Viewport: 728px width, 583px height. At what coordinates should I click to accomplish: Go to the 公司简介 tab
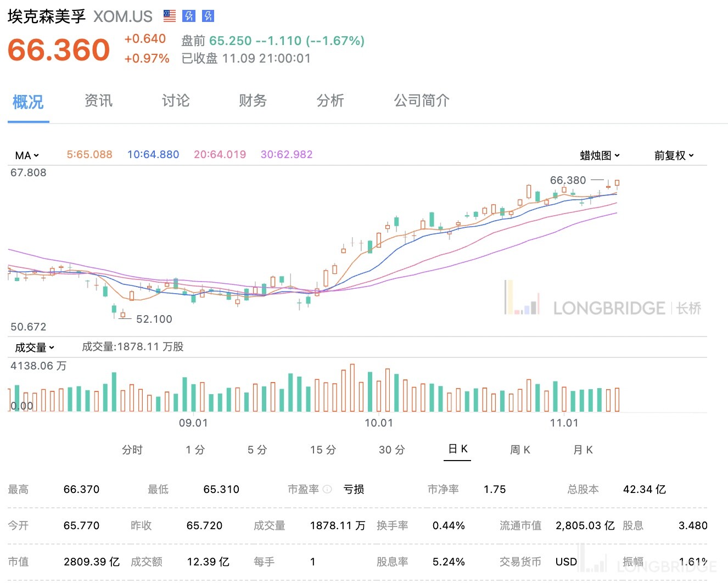(422, 100)
